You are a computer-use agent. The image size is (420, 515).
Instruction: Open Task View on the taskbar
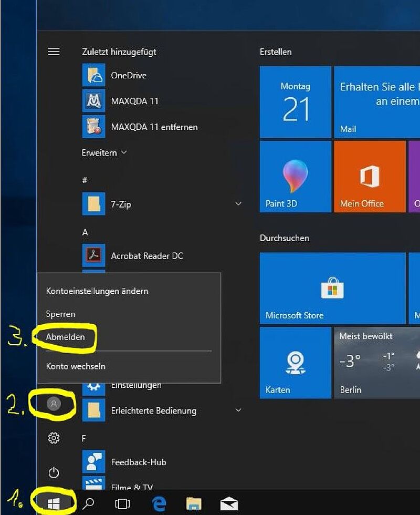pos(122,503)
